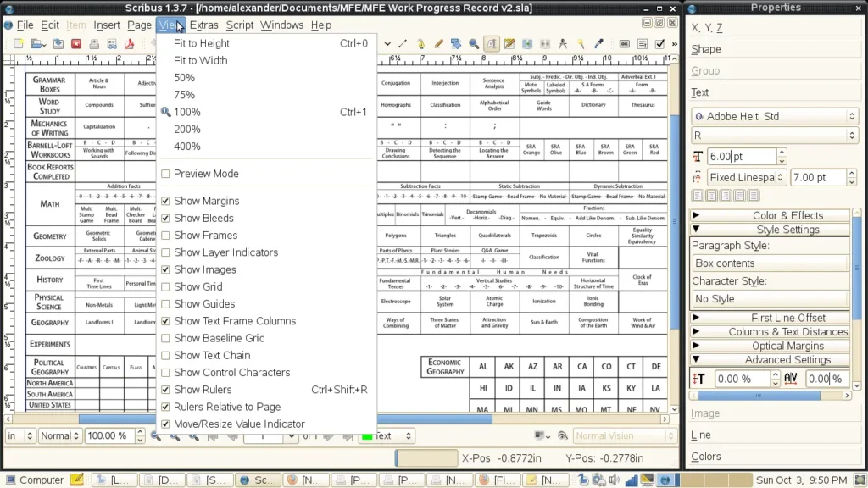Click the Print document toolbar icon

click(94, 43)
